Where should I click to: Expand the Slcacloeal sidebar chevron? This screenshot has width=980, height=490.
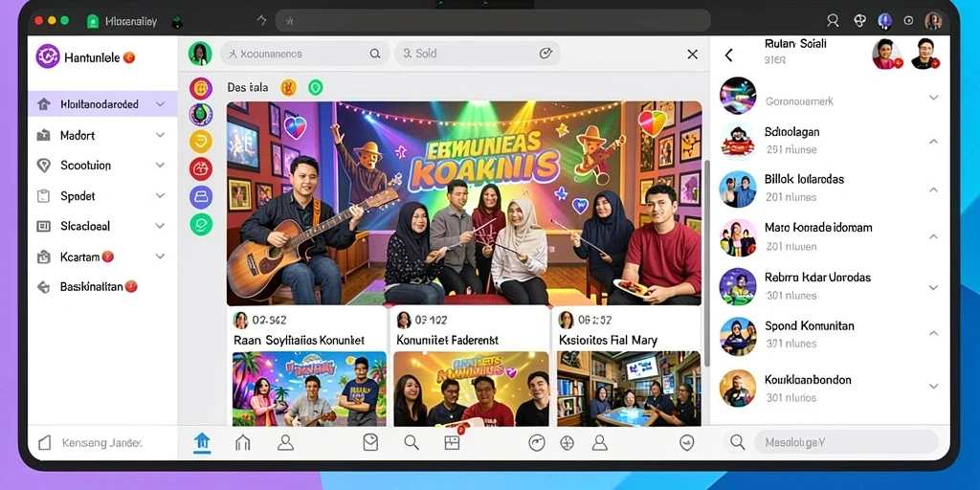coord(160,226)
